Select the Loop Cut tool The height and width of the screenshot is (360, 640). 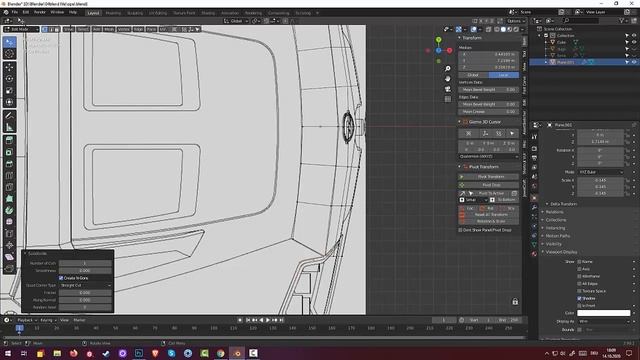tap(9, 176)
